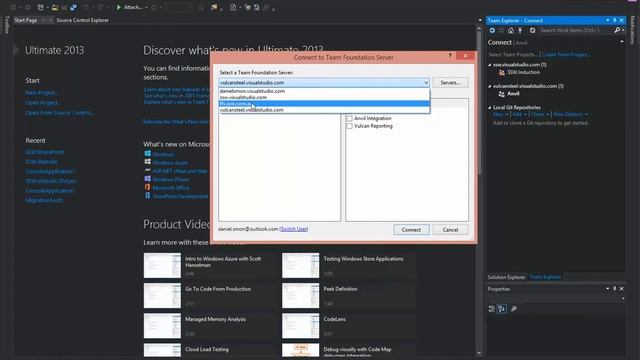Cancel the Connect to TFS dialog

tap(450, 230)
